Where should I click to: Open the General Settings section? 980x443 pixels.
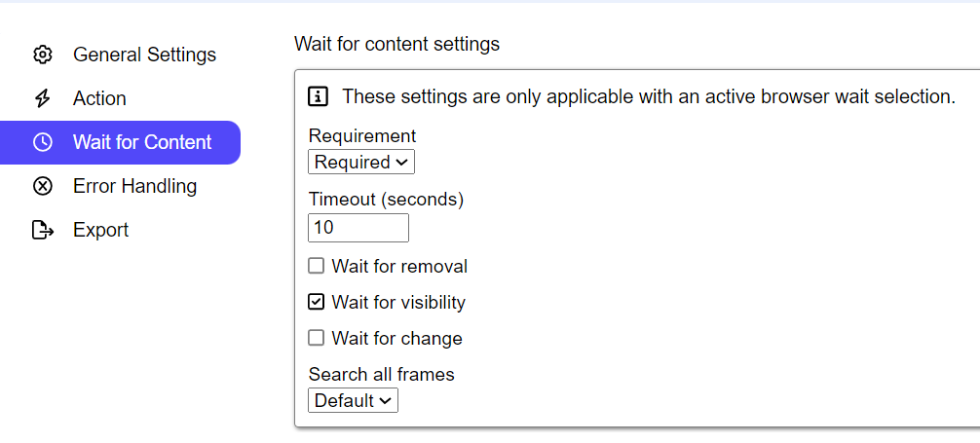[144, 55]
